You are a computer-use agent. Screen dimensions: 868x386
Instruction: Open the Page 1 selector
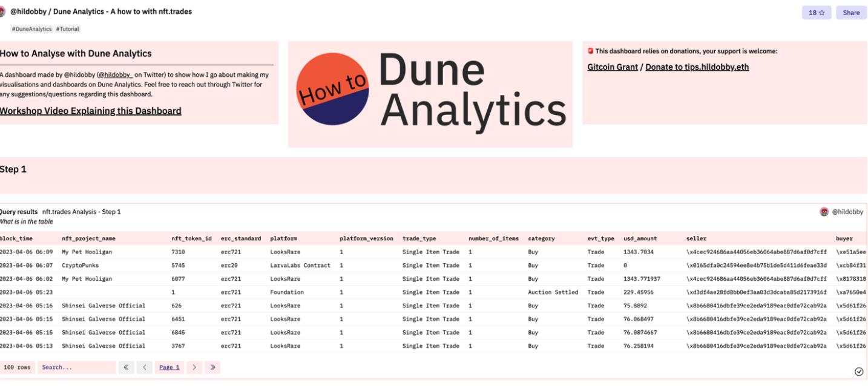pos(169,367)
